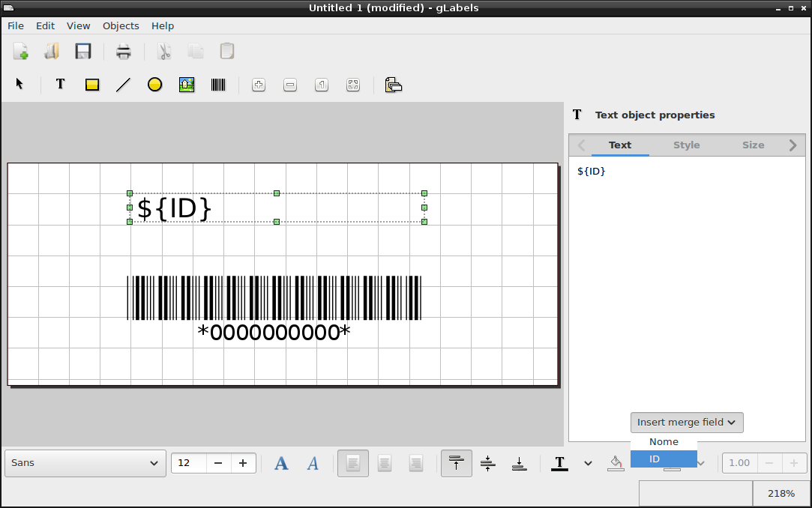Screen dimensions: 812x508
Task: Increase font size with plus button
Action: (243, 463)
